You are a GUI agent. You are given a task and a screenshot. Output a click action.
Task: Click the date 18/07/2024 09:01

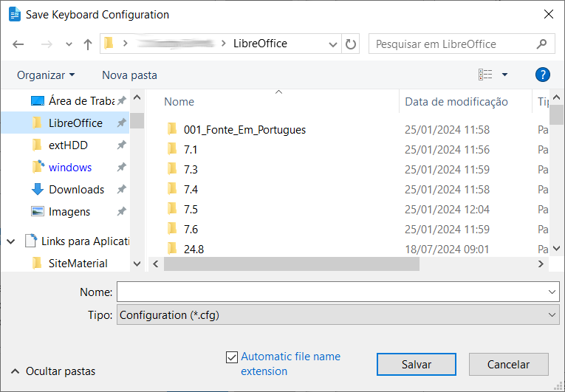tap(447, 249)
